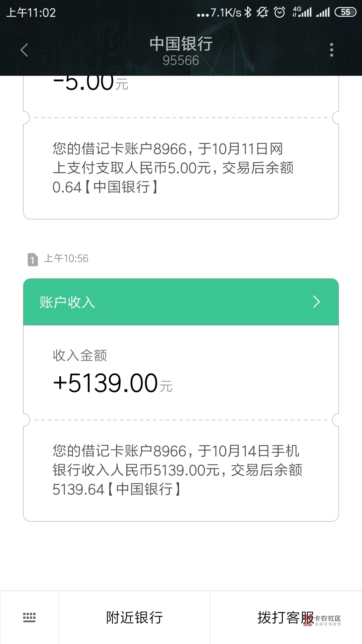This screenshot has height=644, width=362.
Task: Select the +5139.00 income amount
Action: coord(106,383)
